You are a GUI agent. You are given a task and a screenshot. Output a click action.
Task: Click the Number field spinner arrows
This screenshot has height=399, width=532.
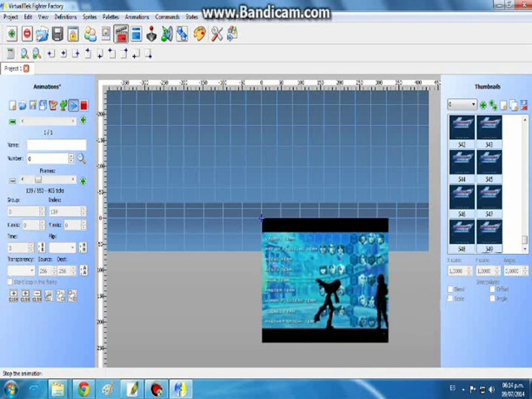click(71, 158)
